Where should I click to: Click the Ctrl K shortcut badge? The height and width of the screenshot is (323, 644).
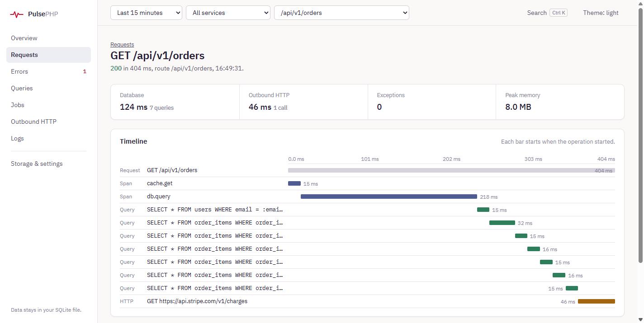[559, 13]
